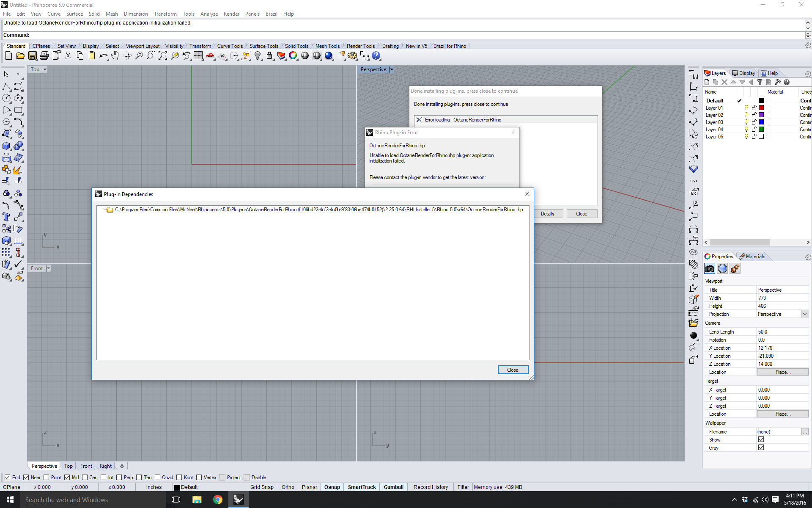Click the Undo arrow icon
This screenshot has width=812, height=508.
coord(103,56)
